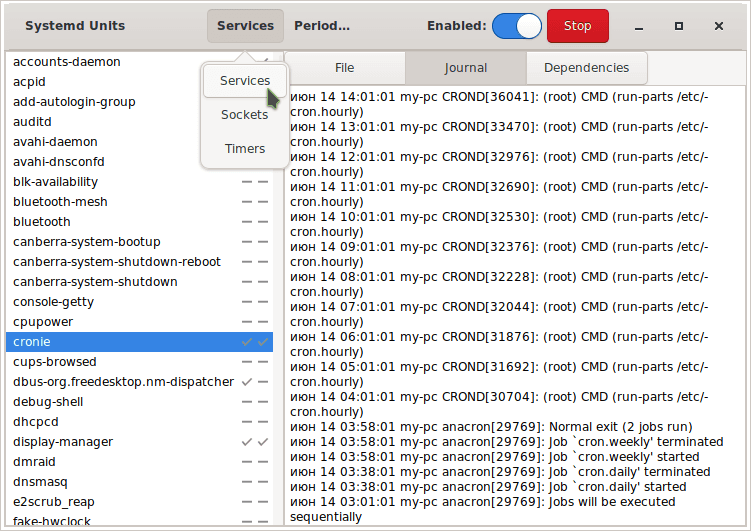Select cups-browsed unit

click(139, 362)
